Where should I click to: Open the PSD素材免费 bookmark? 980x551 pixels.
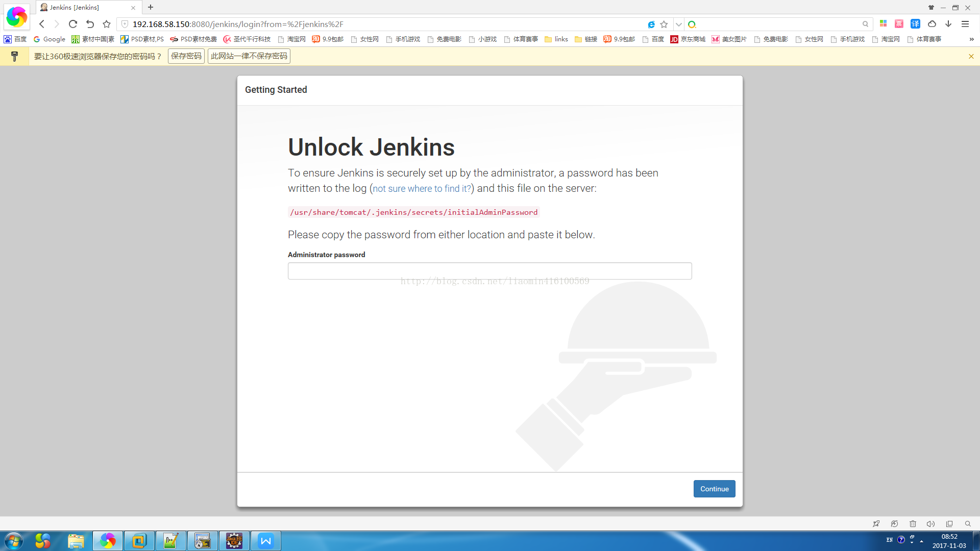click(x=193, y=39)
